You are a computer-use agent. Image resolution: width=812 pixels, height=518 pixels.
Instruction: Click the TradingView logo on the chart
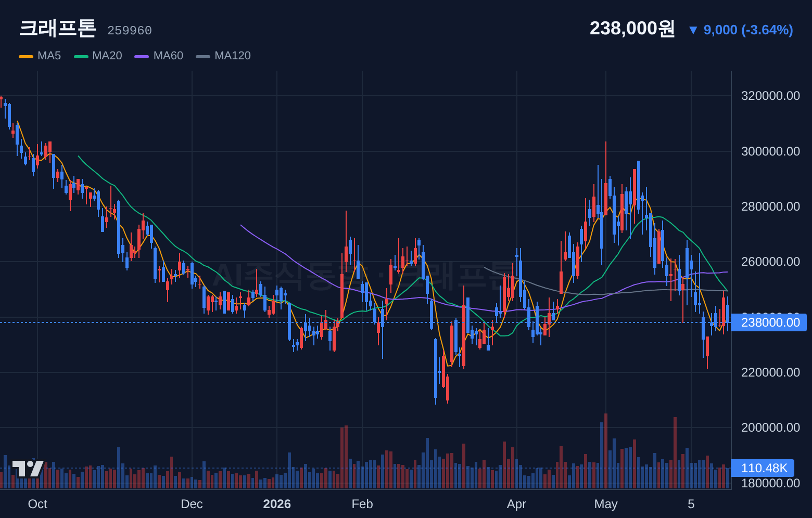coord(28,469)
